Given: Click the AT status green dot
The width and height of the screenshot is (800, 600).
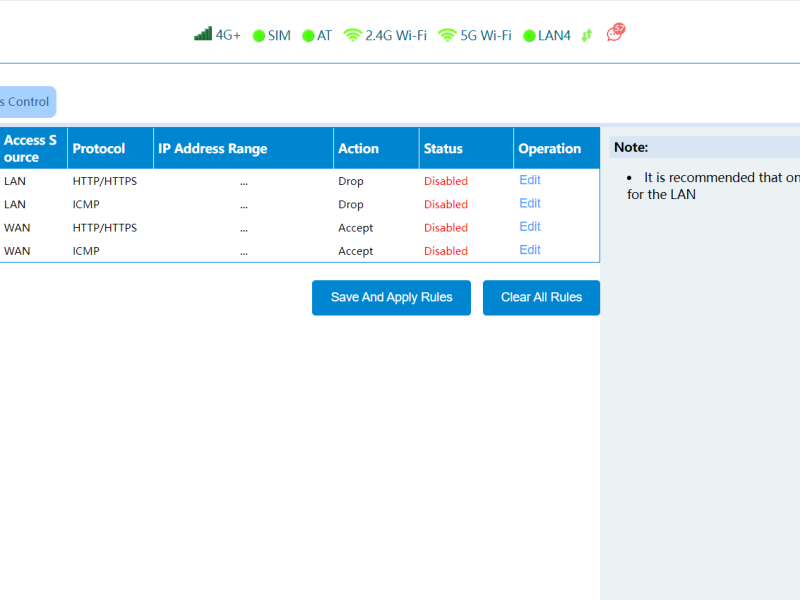Looking at the screenshot, I should [308, 36].
